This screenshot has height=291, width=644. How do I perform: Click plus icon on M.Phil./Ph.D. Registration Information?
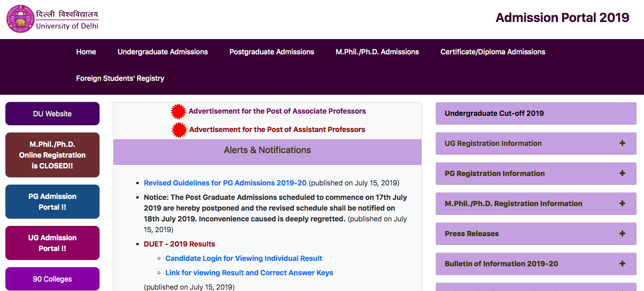(x=622, y=203)
